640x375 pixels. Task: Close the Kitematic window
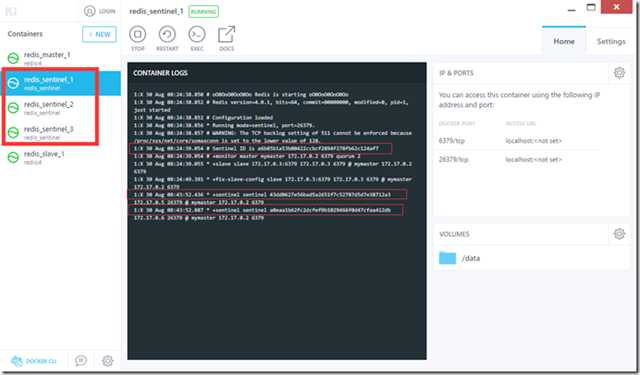click(616, 7)
